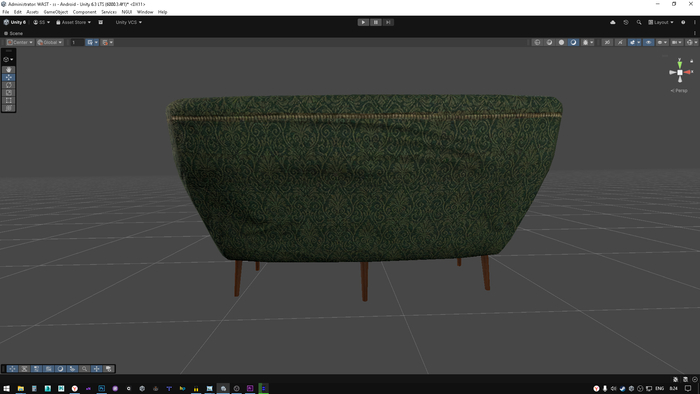The width and height of the screenshot is (700, 394).
Task: Open the global Search magnifier icon
Action: pos(639,22)
